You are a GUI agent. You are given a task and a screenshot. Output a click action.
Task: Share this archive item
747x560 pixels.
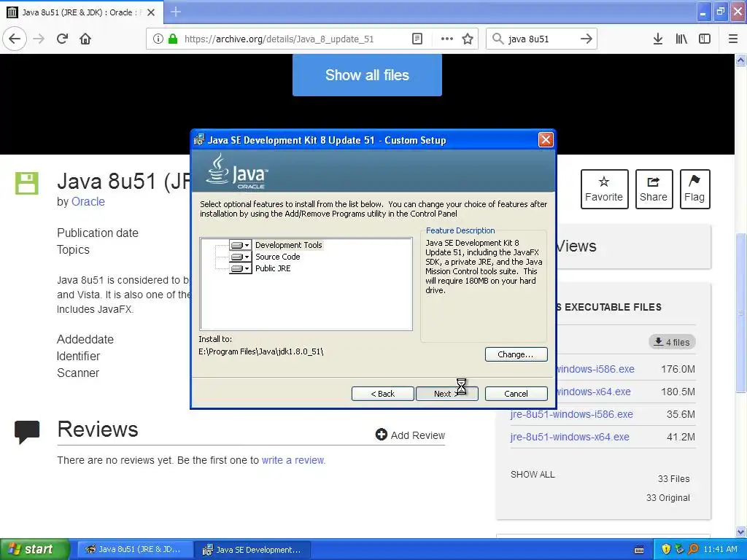tap(654, 189)
